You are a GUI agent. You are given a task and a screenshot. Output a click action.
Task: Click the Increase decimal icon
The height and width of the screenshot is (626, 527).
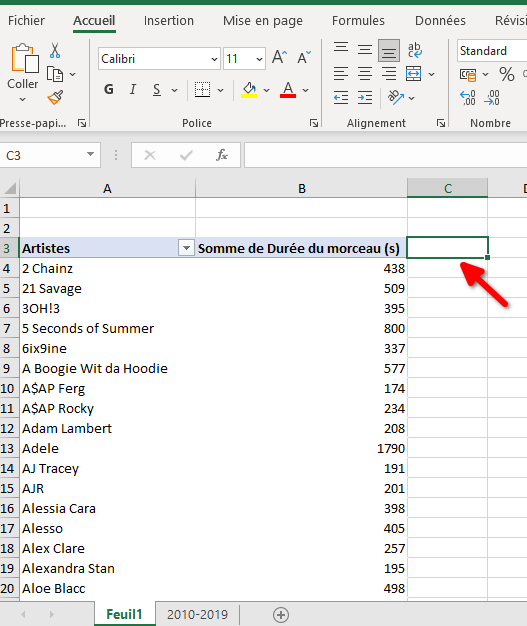click(468, 97)
